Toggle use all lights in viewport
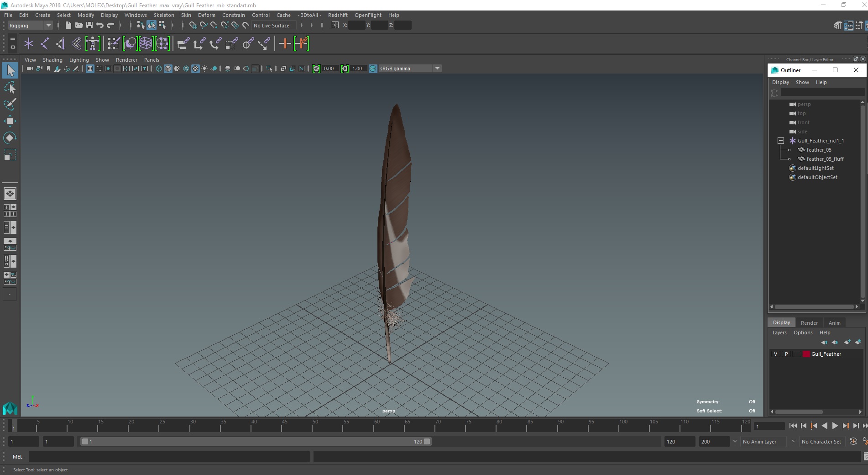Viewport: 868px width, 475px height. (204, 69)
